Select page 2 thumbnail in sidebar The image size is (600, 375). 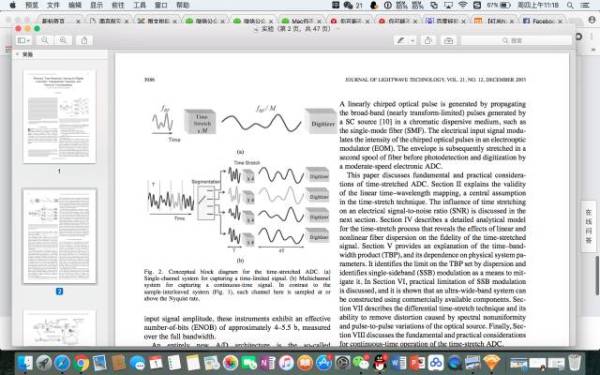(x=60, y=236)
